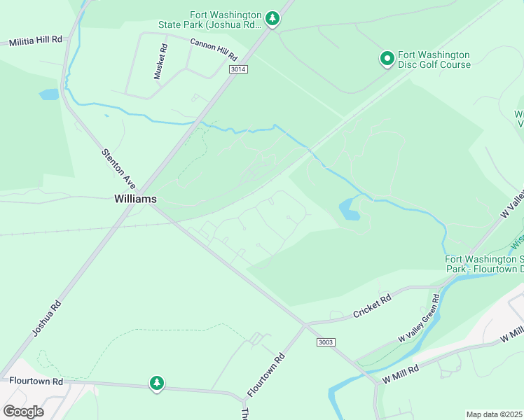Screen dimensions: 524x420
Task: Click the Fort Washington State Park tree pin
Action: tap(273, 19)
